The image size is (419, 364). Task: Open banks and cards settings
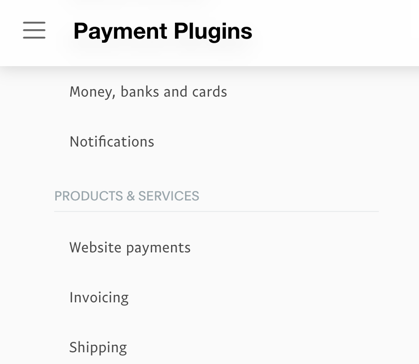pos(148,92)
